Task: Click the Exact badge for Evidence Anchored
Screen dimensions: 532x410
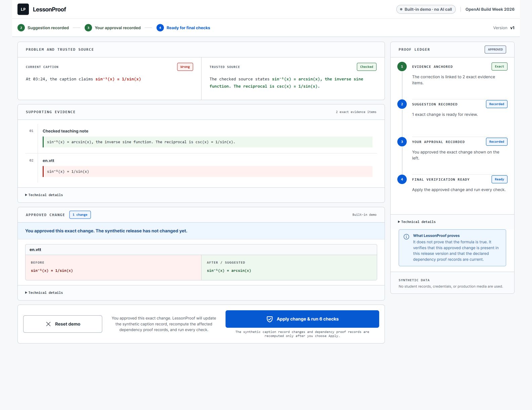Action: click(499, 66)
